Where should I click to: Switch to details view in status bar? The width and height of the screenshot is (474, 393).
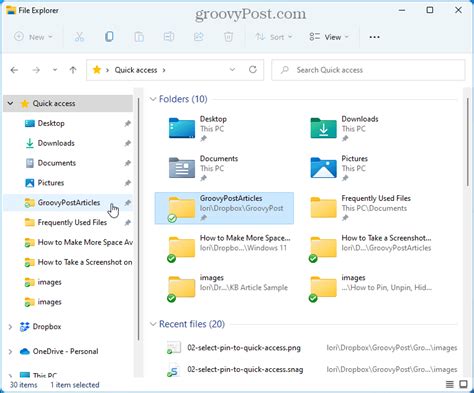pyautogui.click(x=450, y=384)
